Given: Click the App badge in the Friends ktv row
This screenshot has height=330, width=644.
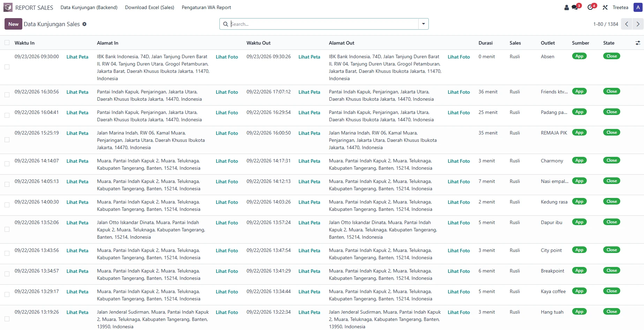Looking at the screenshot, I should point(579,91).
